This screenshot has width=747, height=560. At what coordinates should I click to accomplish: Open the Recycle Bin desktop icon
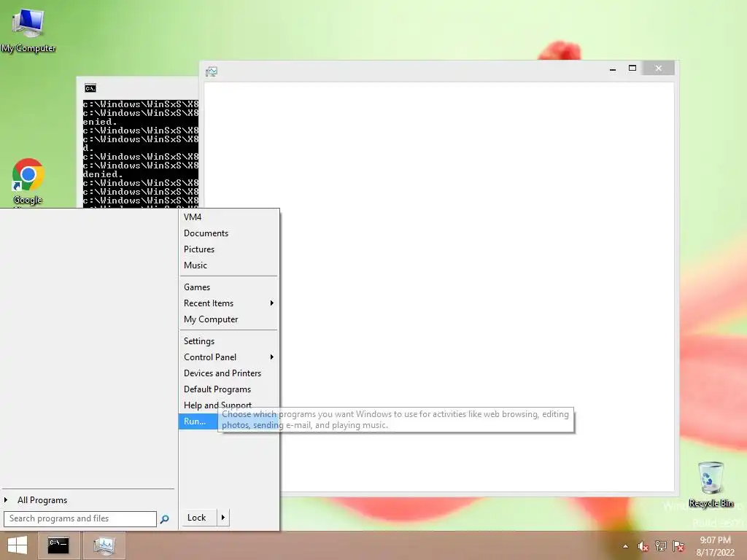click(x=711, y=485)
